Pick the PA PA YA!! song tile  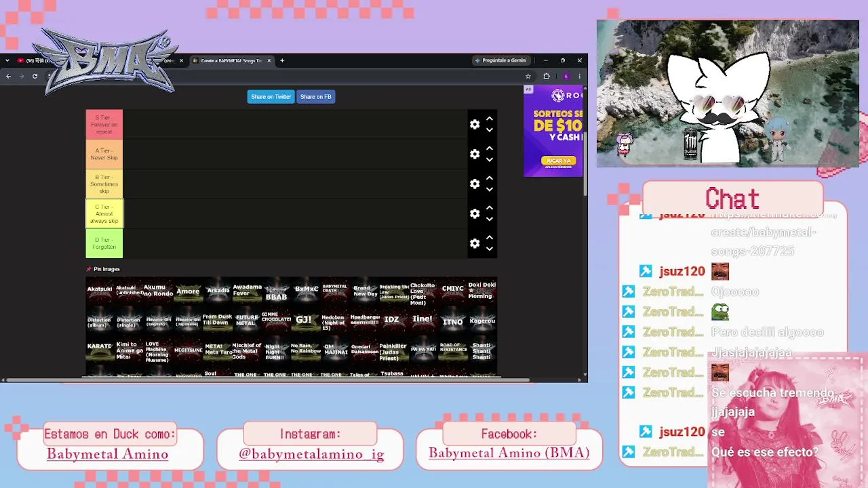423,348
